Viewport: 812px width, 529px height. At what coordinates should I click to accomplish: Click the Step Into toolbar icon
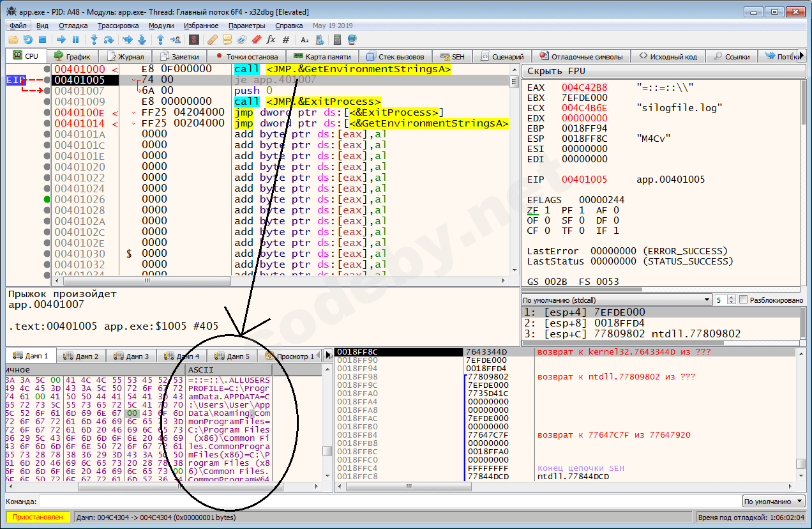(x=94, y=40)
